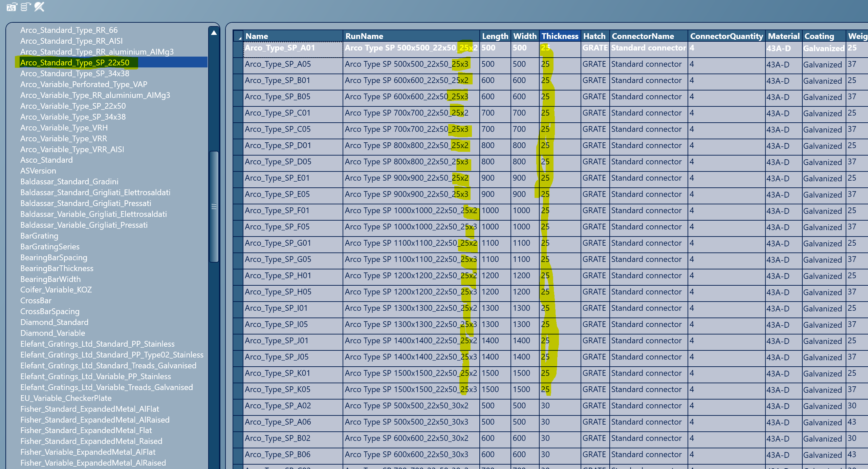Sort by the Thickness column header
The width and height of the screenshot is (868, 469).
tap(560, 36)
